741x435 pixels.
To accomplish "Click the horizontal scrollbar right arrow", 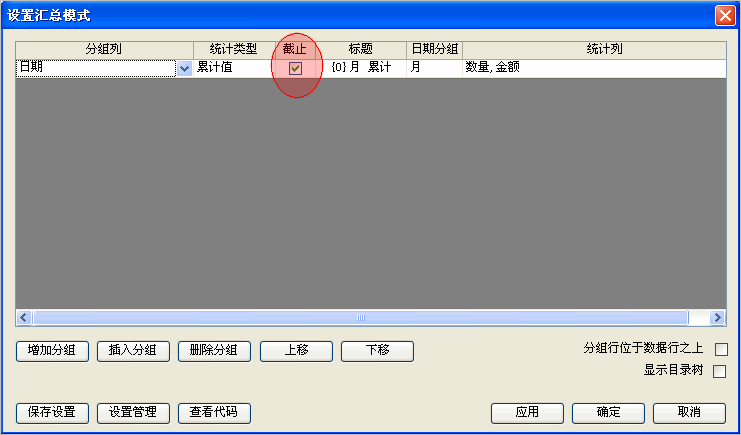I will [x=717, y=317].
